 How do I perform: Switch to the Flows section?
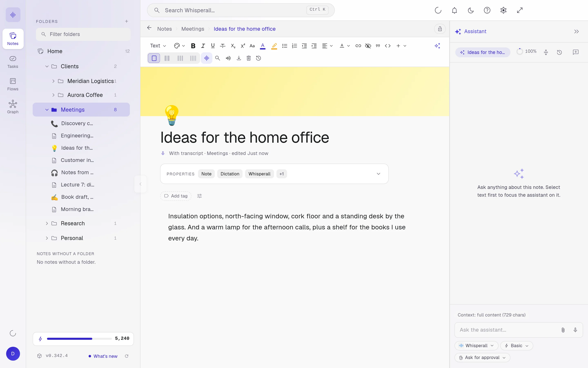13,84
